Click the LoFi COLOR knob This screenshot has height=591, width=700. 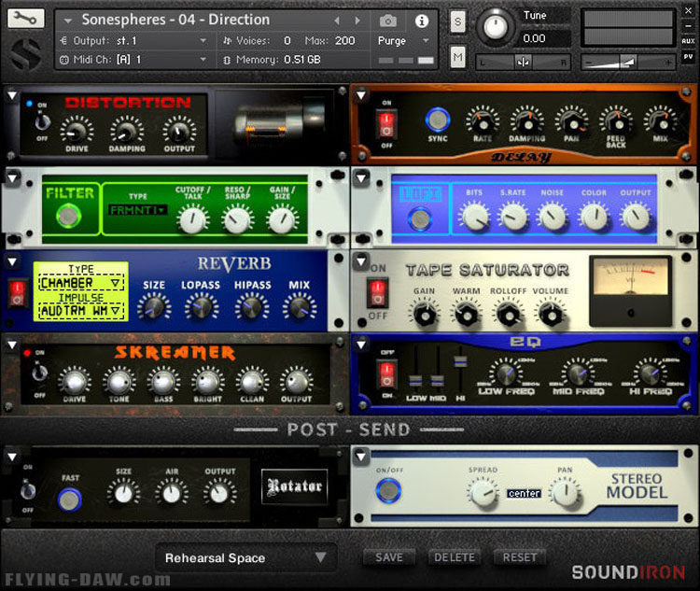(x=595, y=216)
